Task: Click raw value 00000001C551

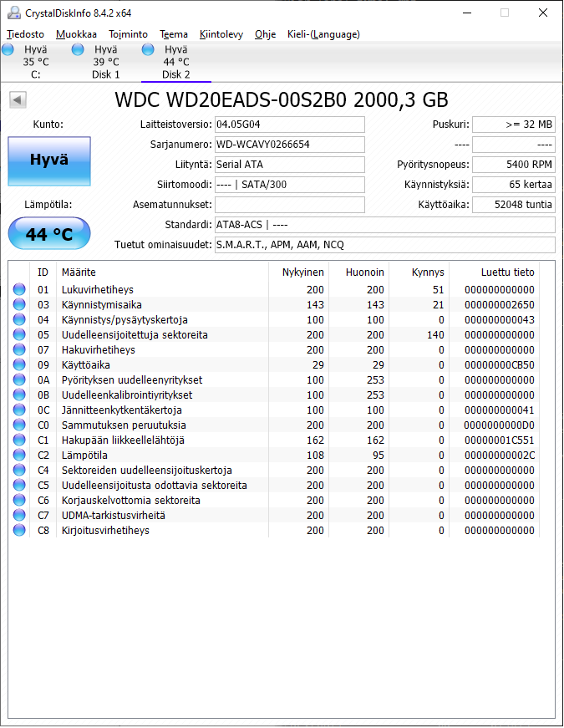Action: tap(500, 440)
